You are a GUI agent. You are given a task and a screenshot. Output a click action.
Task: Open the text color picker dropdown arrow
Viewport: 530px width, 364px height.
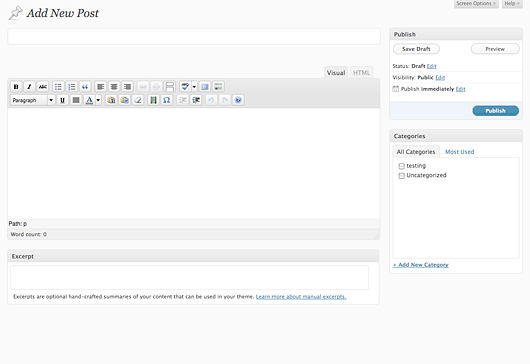[98, 100]
